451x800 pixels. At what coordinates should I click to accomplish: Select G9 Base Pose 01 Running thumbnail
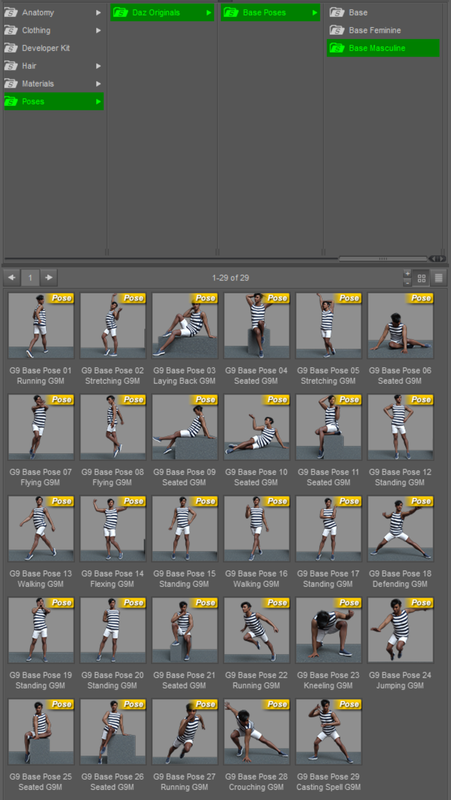41,326
